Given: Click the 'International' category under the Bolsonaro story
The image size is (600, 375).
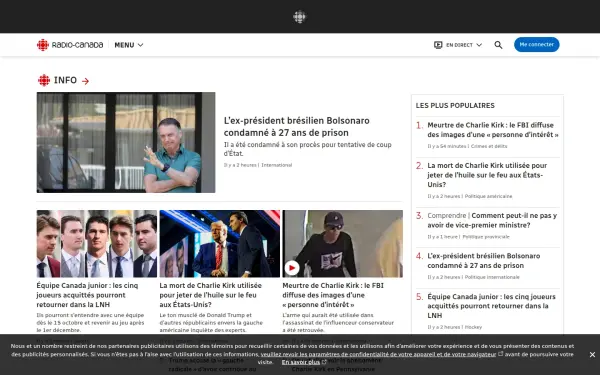Looking at the screenshot, I should (x=277, y=165).
